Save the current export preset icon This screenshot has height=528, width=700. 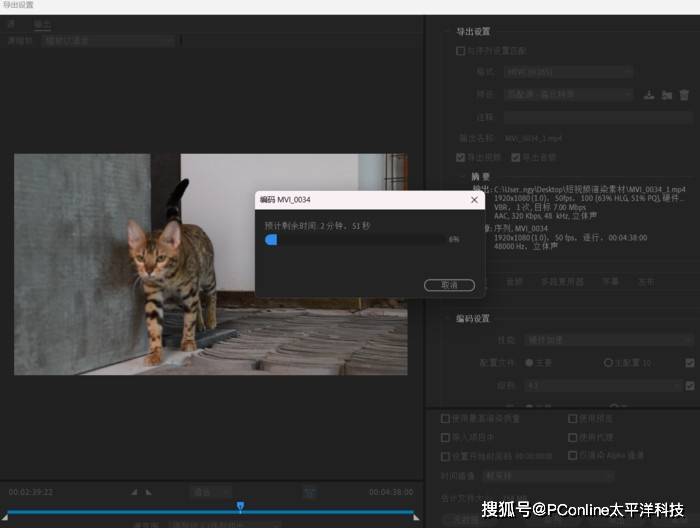coord(649,95)
